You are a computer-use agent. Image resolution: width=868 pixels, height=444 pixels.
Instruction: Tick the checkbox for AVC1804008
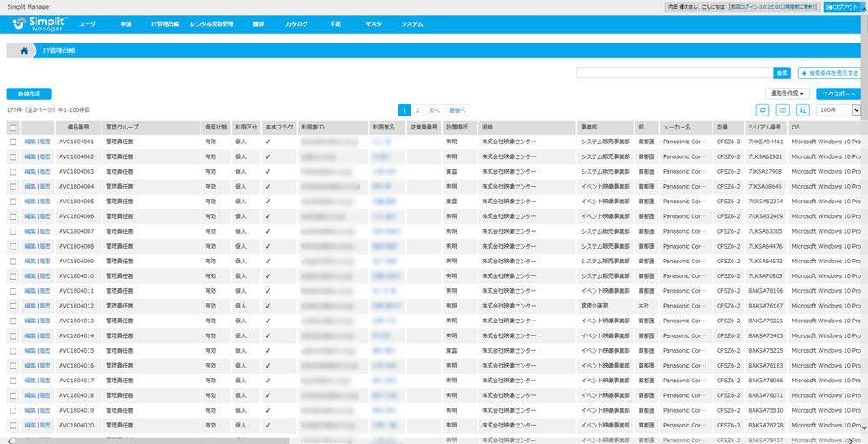click(13, 246)
